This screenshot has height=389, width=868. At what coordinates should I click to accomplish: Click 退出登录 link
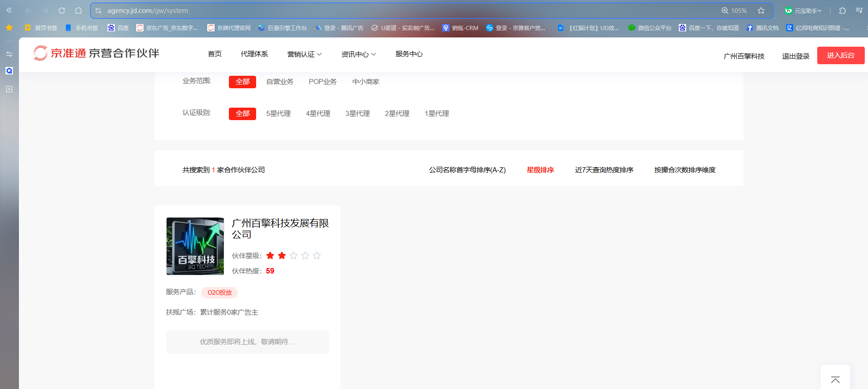[796, 56]
